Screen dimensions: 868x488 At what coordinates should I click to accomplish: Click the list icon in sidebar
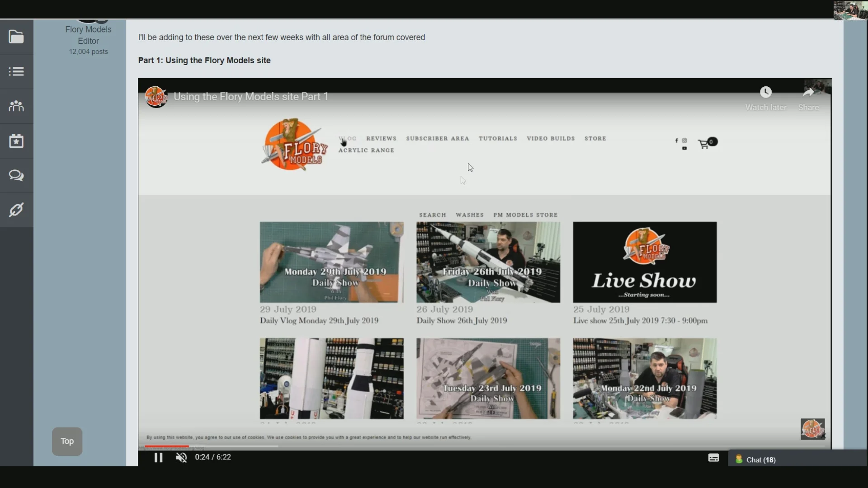pyautogui.click(x=16, y=71)
